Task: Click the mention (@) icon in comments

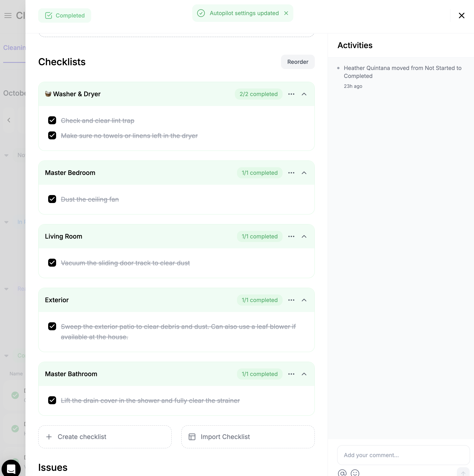Action: coord(342,473)
